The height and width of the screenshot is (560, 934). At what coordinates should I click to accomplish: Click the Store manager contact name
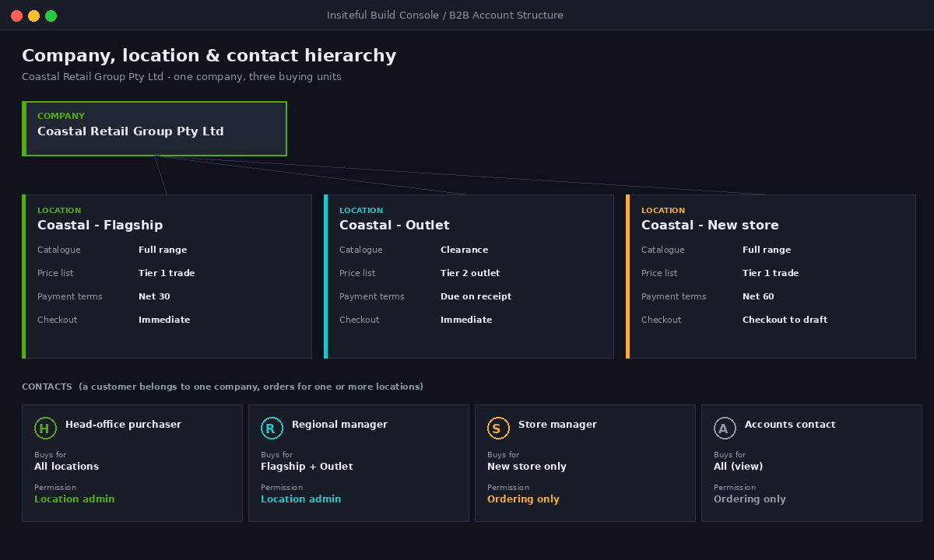[x=557, y=425]
